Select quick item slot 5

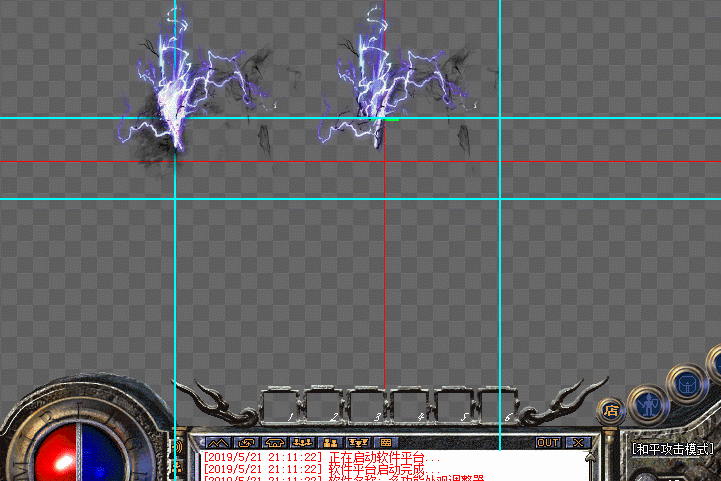[455, 406]
